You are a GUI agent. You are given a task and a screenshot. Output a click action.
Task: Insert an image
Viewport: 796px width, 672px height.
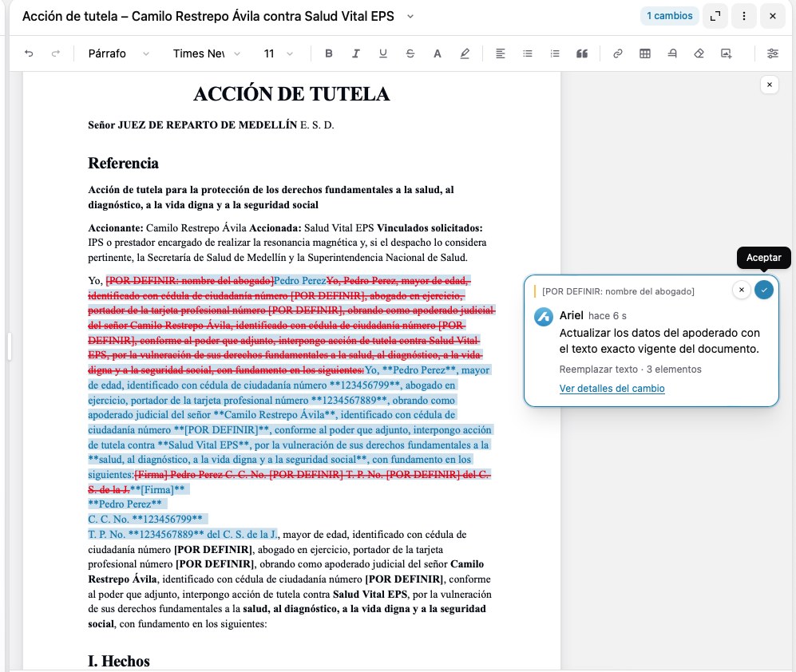(x=727, y=53)
